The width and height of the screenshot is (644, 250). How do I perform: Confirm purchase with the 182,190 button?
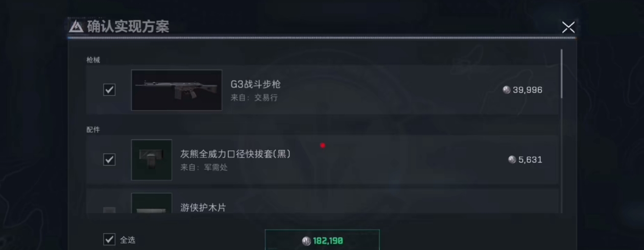(322, 240)
